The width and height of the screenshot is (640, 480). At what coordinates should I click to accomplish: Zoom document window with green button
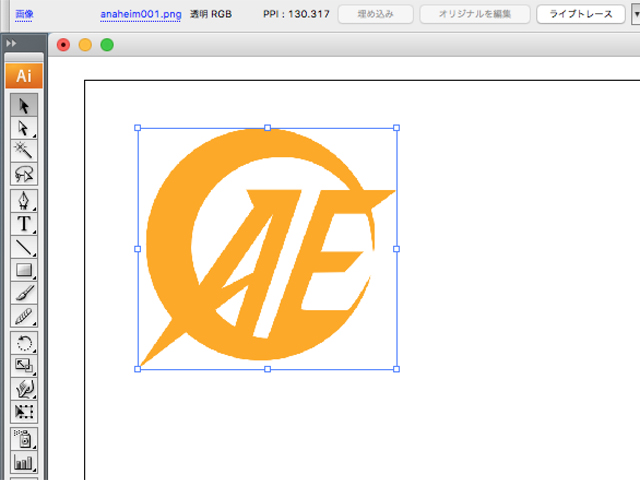click(x=107, y=44)
